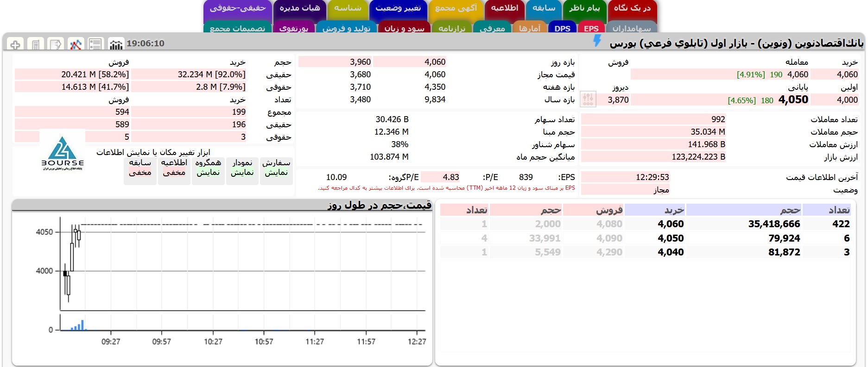The width and height of the screenshot is (868, 367).
Task: Click the last price info time 12:29:53
Action: [652, 177]
